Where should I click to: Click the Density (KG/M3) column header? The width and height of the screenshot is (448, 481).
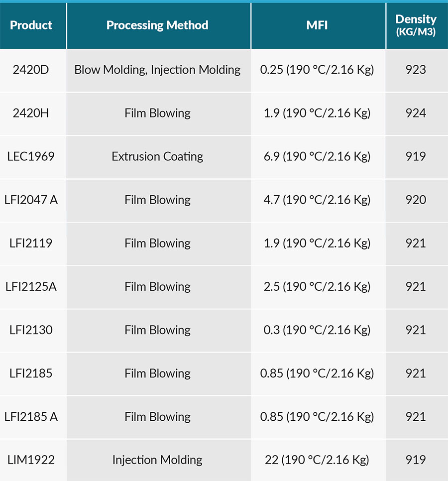[416, 25]
